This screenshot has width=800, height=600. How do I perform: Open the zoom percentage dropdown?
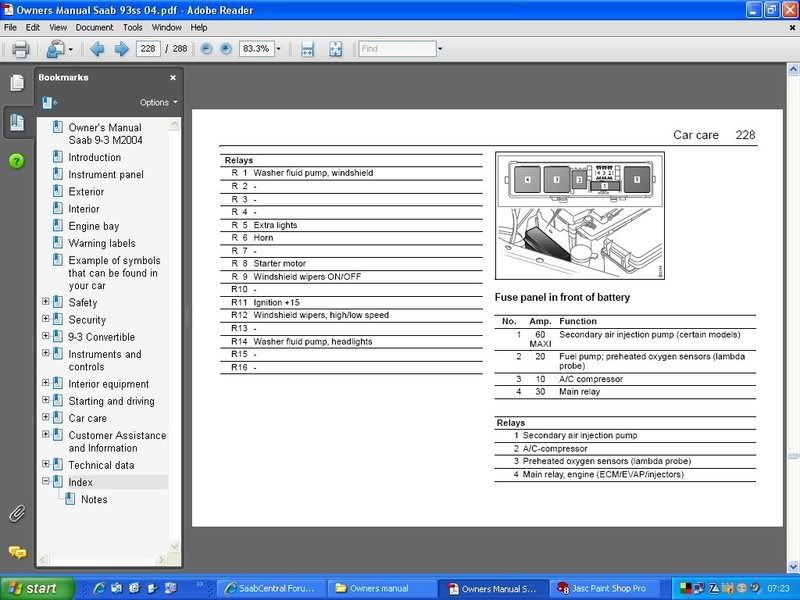point(278,49)
